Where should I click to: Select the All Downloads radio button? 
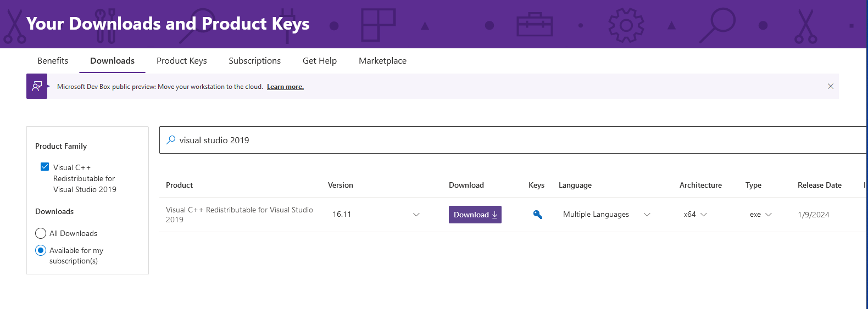pyautogui.click(x=41, y=233)
